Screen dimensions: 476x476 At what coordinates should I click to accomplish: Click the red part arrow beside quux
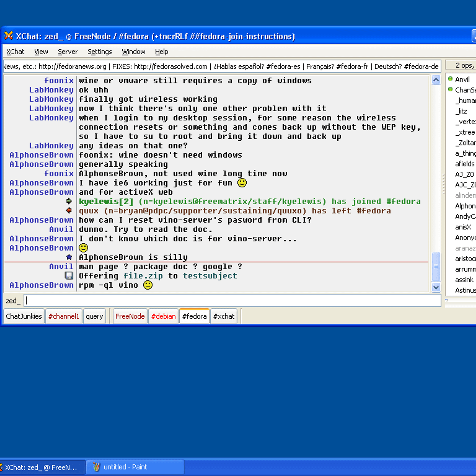[69, 210]
